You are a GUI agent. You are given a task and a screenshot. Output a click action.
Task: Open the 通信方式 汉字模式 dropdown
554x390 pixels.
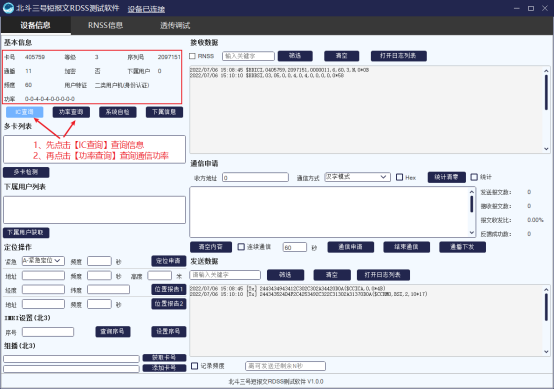pos(357,177)
